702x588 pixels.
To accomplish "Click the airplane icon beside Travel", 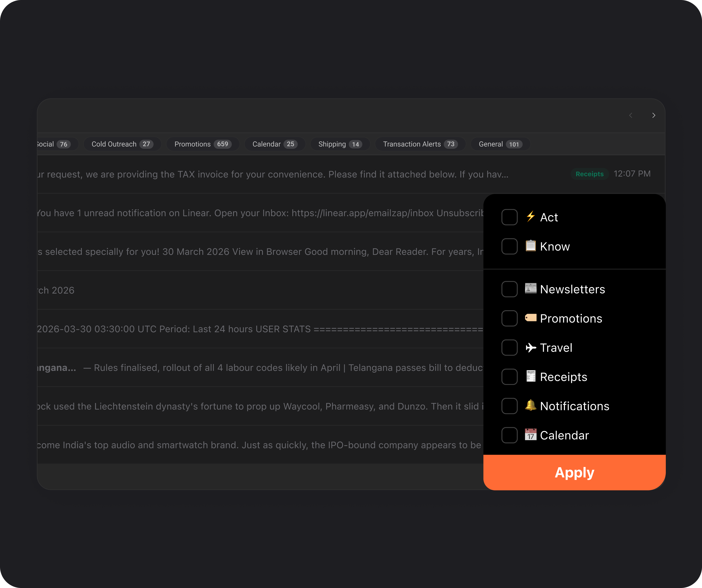I will pos(532,348).
